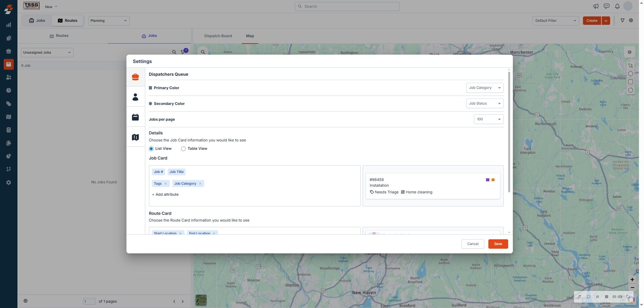Switch to the Dispatch Board tab
This screenshot has height=308, width=644.
[x=218, y=36]
